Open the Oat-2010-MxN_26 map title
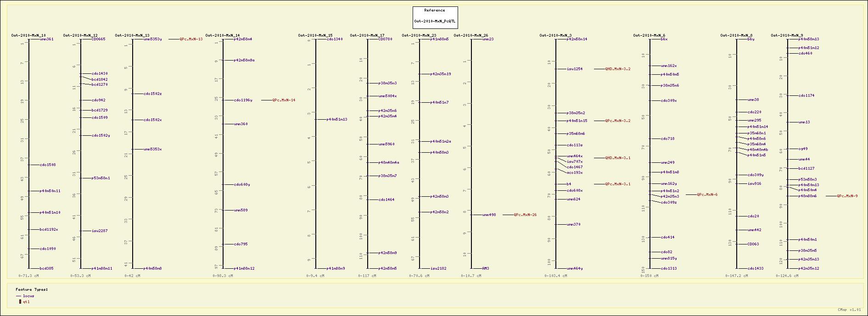 point(472,35)
